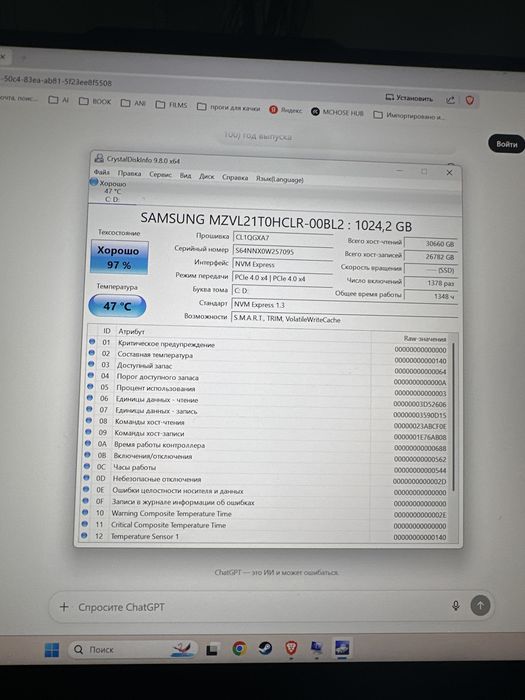Select row 0A Время работы контроллера
Viewport: 525px width, 700px height.
pos(267,446)
